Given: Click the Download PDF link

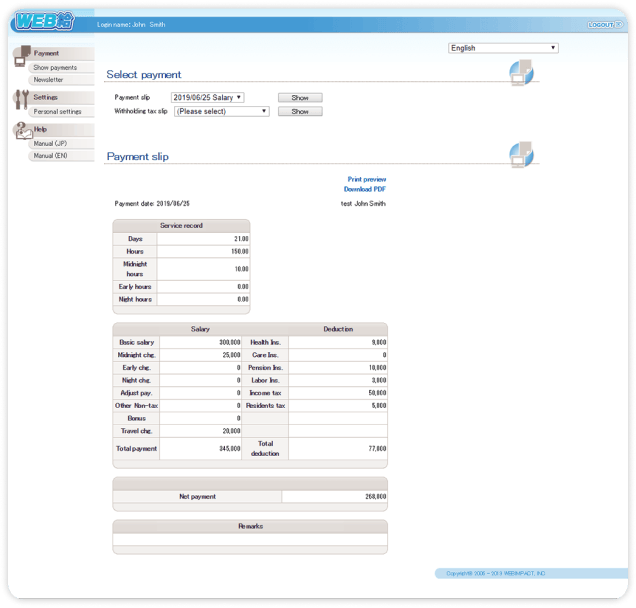Looking at the screenshot, I should pyautogui.click(x=365, y=189).
